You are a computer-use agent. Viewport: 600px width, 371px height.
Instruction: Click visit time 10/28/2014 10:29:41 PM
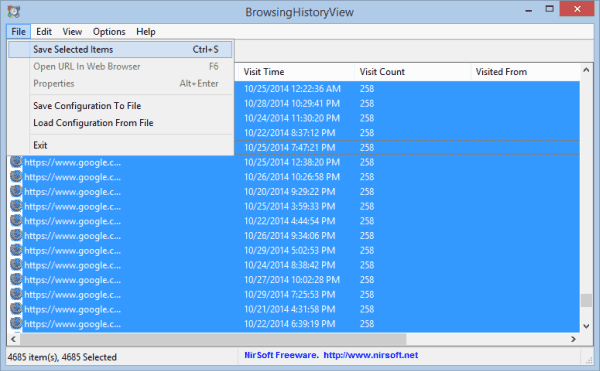coord(292,104)
